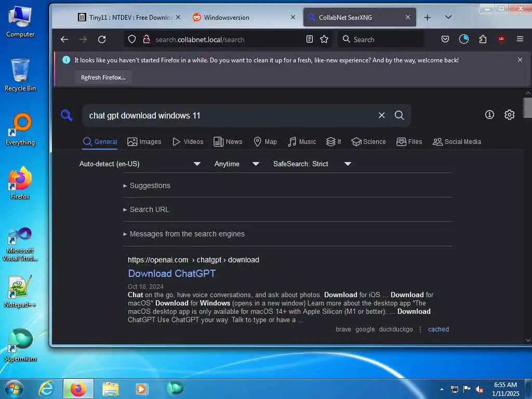Open the Firefox hamburger menu
Screen dimensions: 532x399
coord(520,39)
